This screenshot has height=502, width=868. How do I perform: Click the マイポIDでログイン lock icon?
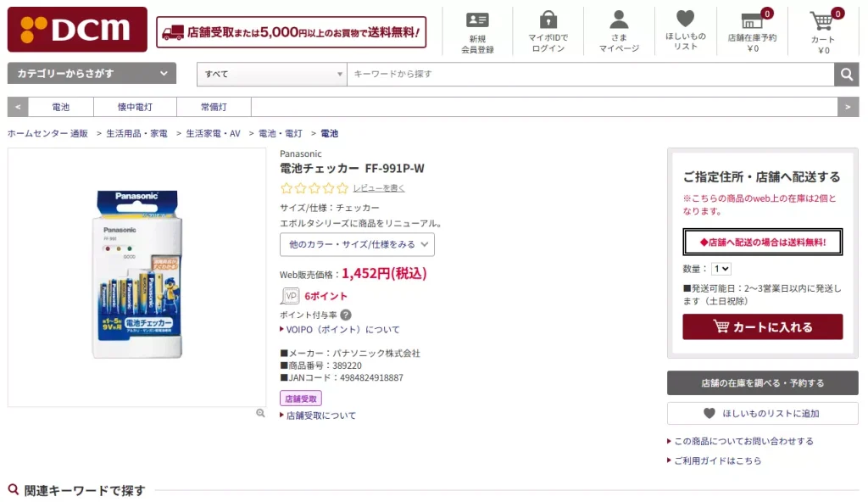548,25
